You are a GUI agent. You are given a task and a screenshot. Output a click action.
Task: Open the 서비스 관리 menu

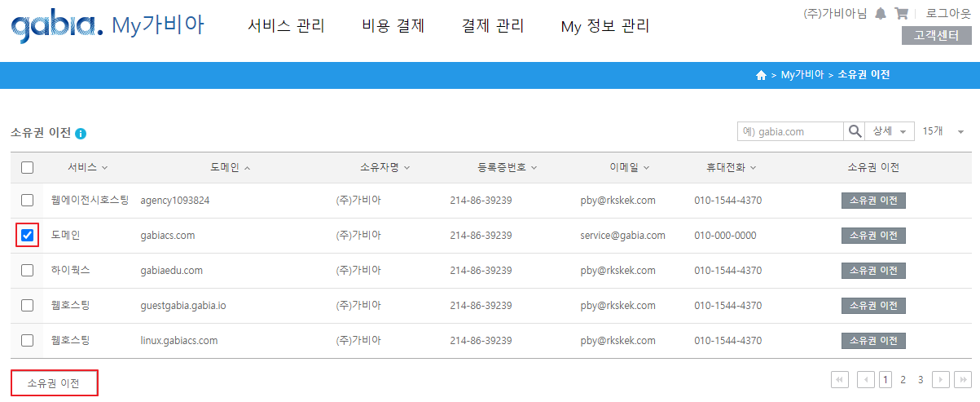(286, 26)
